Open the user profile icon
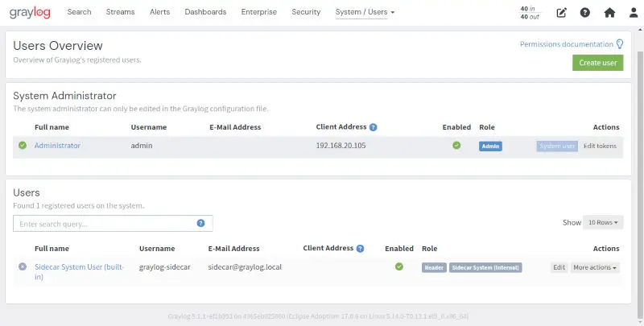The height and width of the screenshot is (326, 644). (634, 13)
